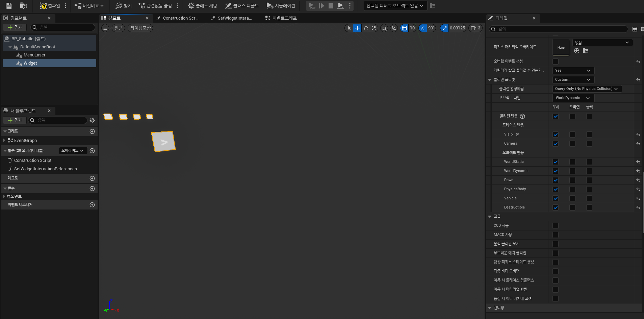
Task: Start 시뮬레이션 simulation
Action: coord(281,6)
